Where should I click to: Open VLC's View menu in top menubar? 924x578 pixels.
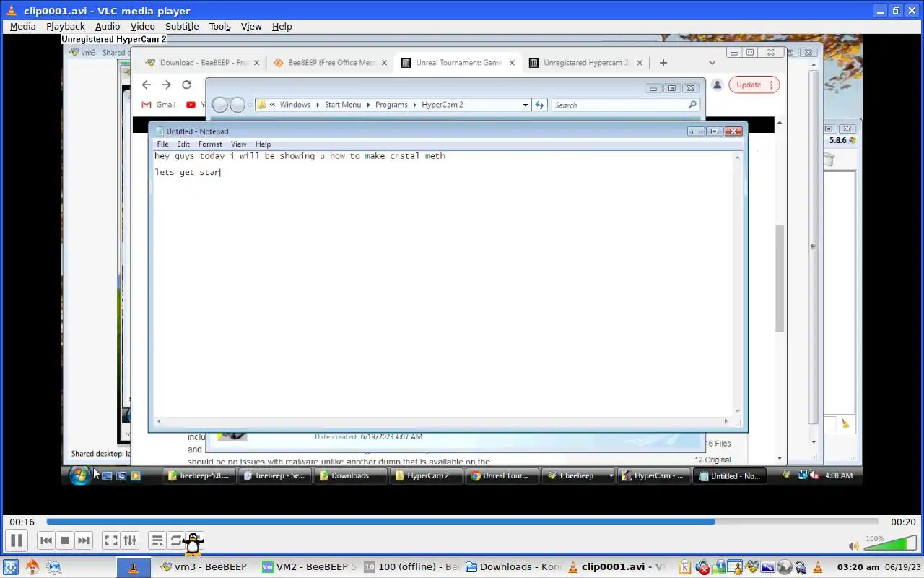coord(251,26)
